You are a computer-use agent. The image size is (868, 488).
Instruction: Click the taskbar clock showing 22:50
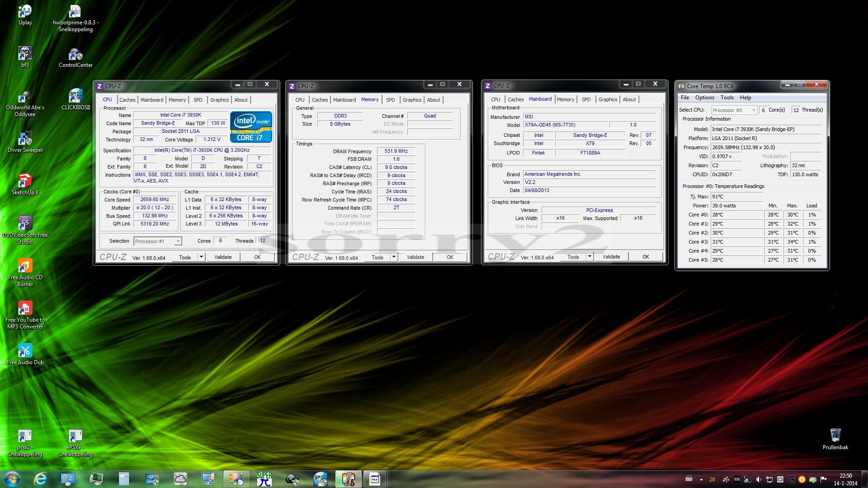click(x=845, y=479)
